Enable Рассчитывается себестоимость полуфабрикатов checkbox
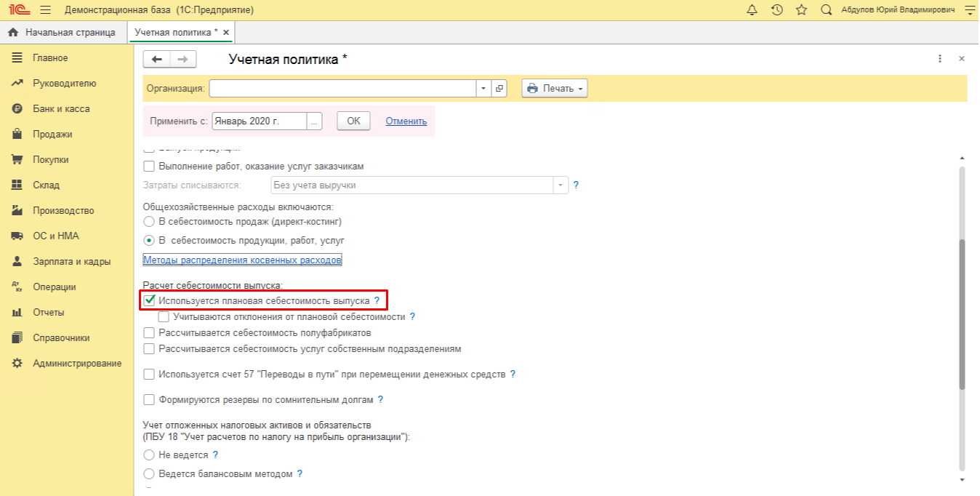 coord(150,333)
